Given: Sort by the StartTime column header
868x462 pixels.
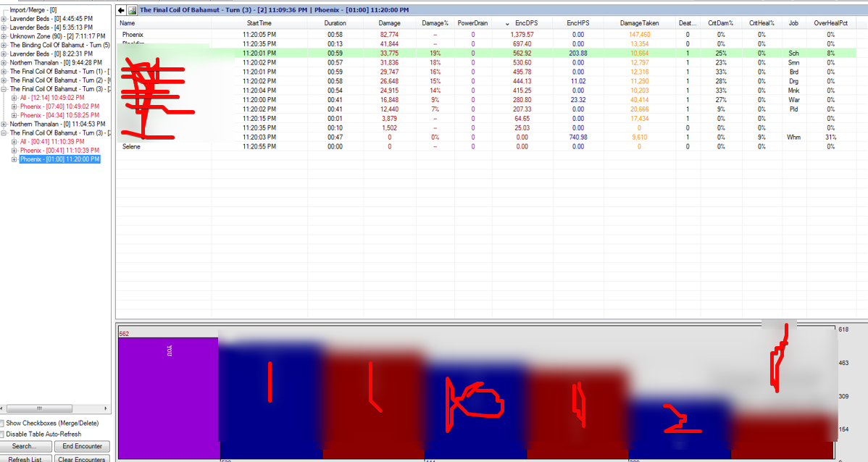Looking at the screenshot, I should (259, 23).
